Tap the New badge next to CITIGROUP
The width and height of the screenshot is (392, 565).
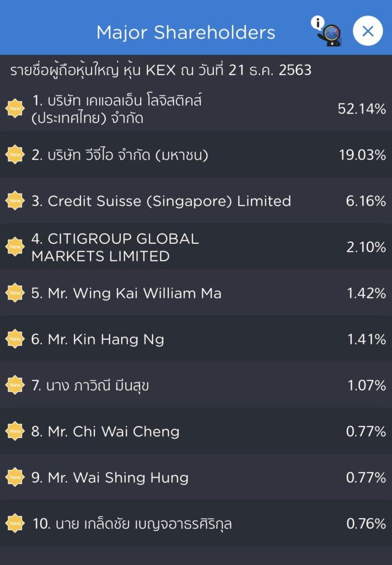click(15, 247)
